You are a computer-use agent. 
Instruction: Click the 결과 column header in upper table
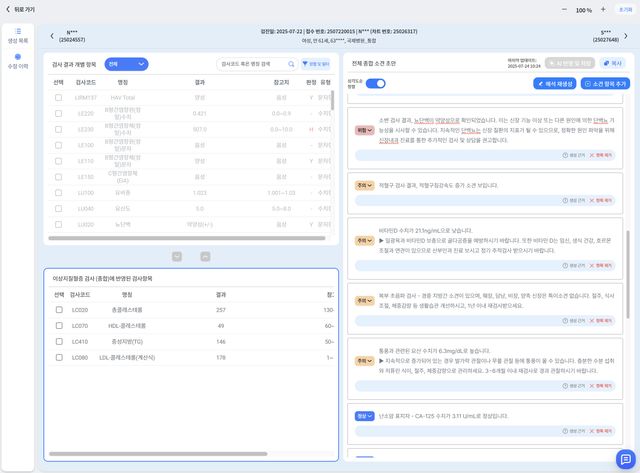click(x=200, y=82)
